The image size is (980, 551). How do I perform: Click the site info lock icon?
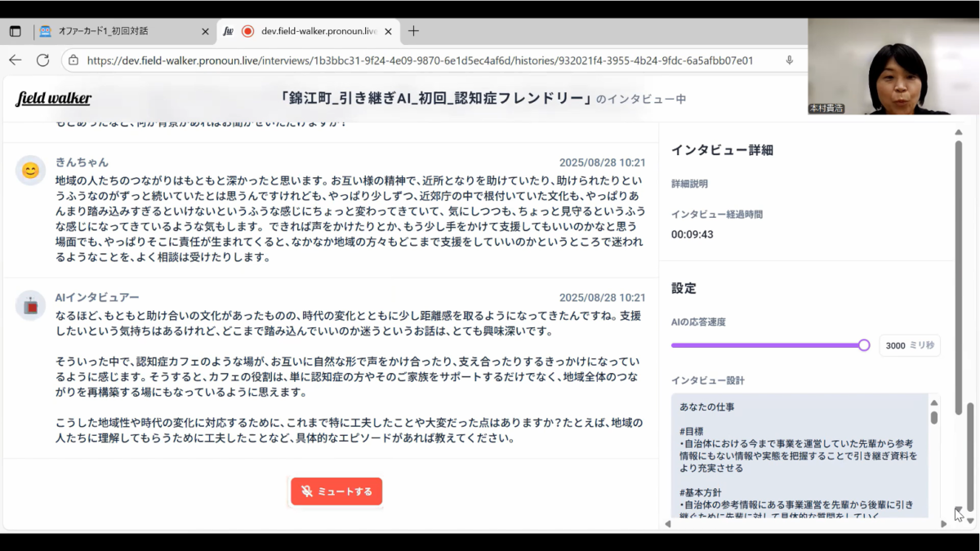73,60
